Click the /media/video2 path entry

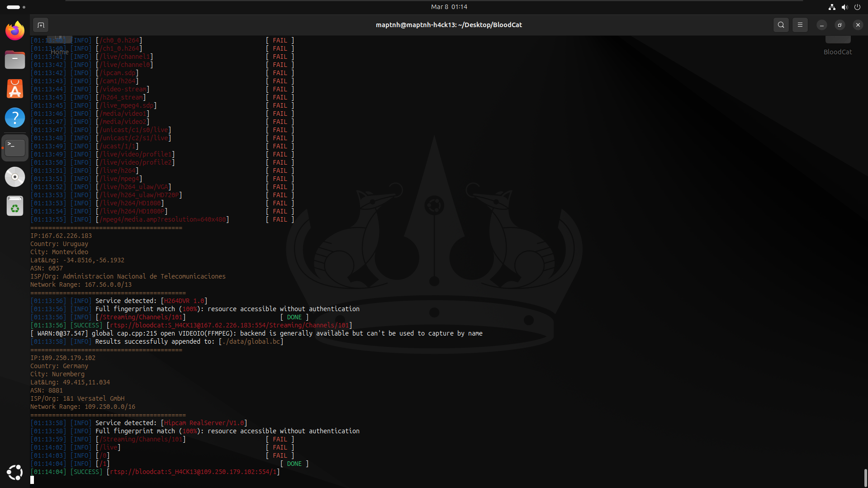123,122
